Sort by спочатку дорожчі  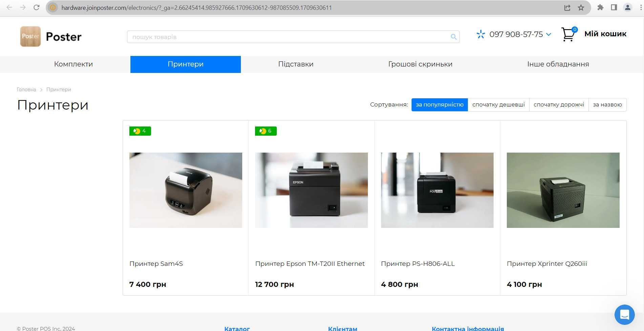tap(559, 104)
